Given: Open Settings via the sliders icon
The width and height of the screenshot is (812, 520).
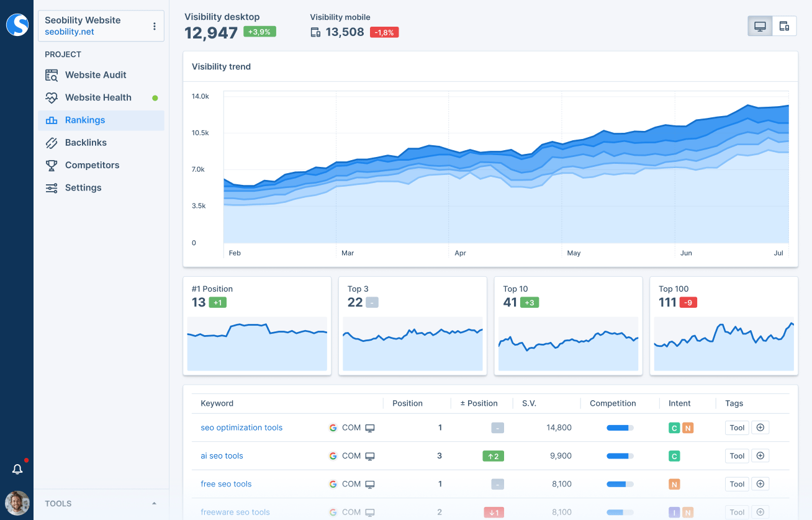Looking at the screenshot, I should point(52,187).
